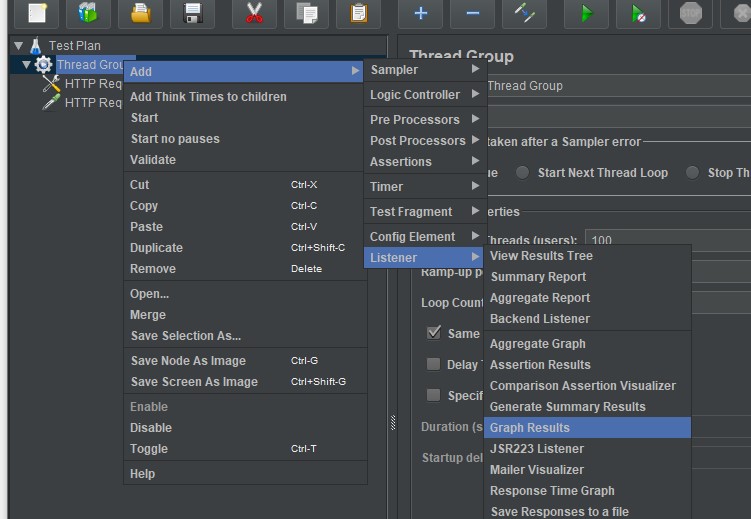Click the plus Add toolbar icon
Image resolution: width=751 pixels, height=519 pixels.
click(x=420, y=13)
